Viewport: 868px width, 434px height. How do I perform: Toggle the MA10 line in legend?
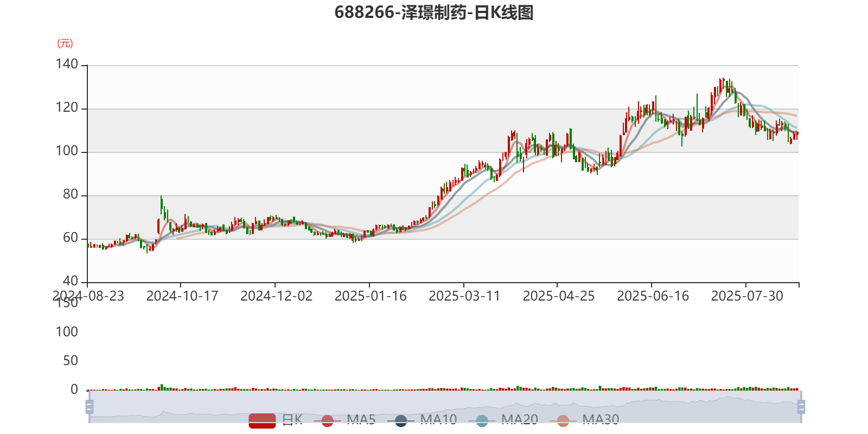pos(422,420)
